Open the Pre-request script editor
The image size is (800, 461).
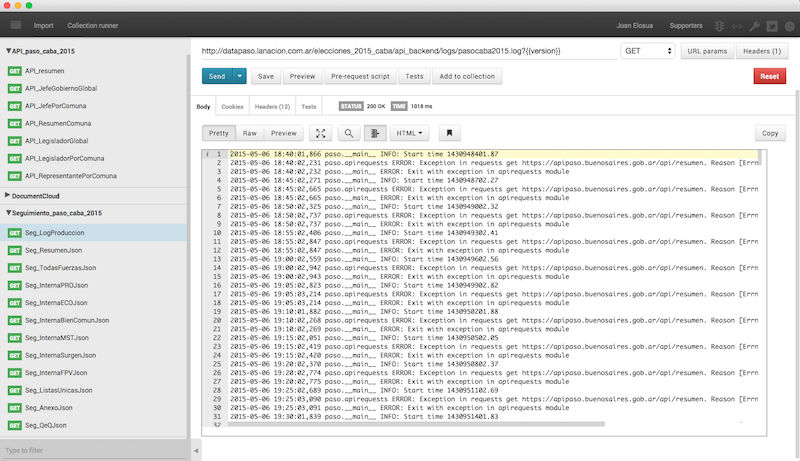(360, 76)
